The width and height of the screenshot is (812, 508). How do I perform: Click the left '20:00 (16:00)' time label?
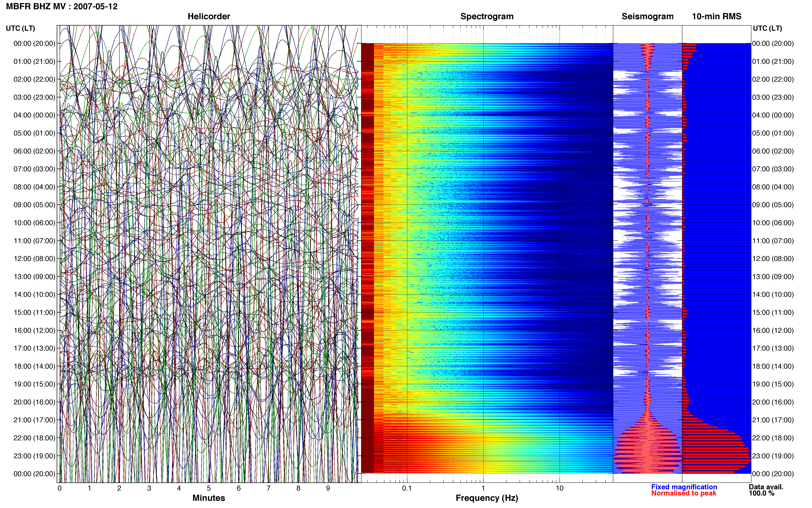[34, 402]
